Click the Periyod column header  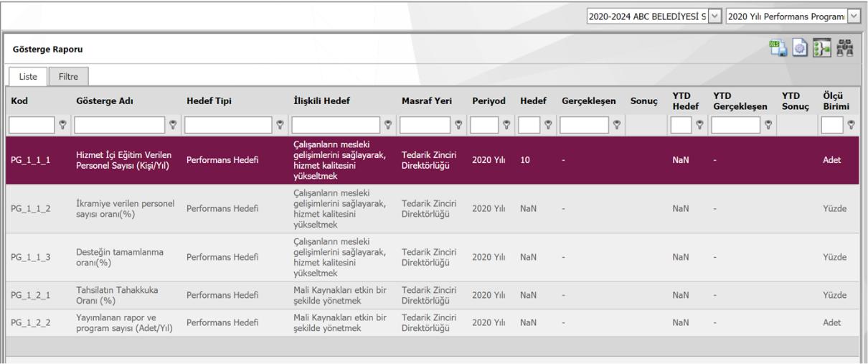pos(489,101)
